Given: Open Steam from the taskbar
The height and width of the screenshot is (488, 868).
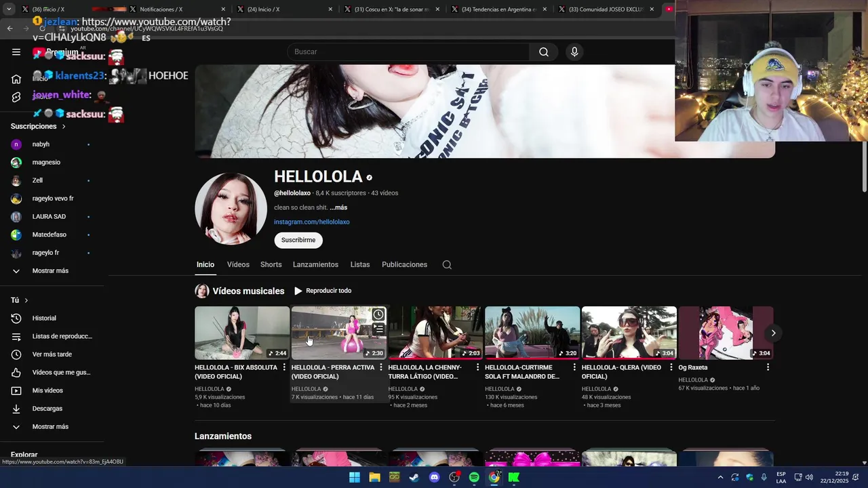Looking at the screenshot, I should 414,477.
